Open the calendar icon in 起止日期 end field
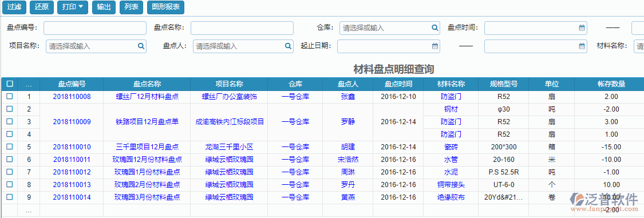The height and width of the screenshot is (218, 644). coord(582,46)
